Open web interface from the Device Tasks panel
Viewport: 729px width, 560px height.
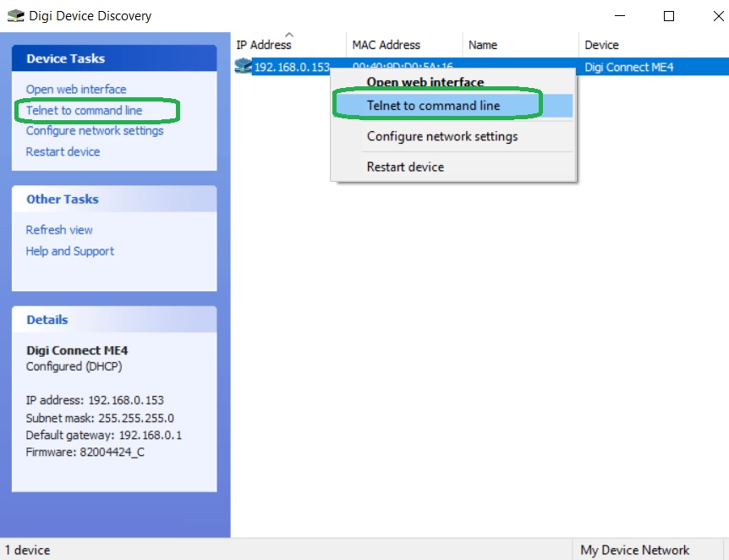76,90
